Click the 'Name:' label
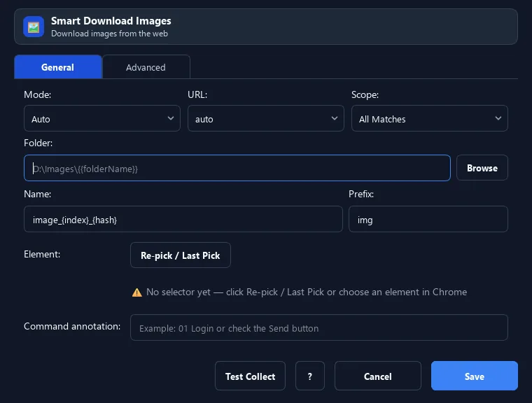The width and height of the screenshot is (532, 403). (38, 194)
